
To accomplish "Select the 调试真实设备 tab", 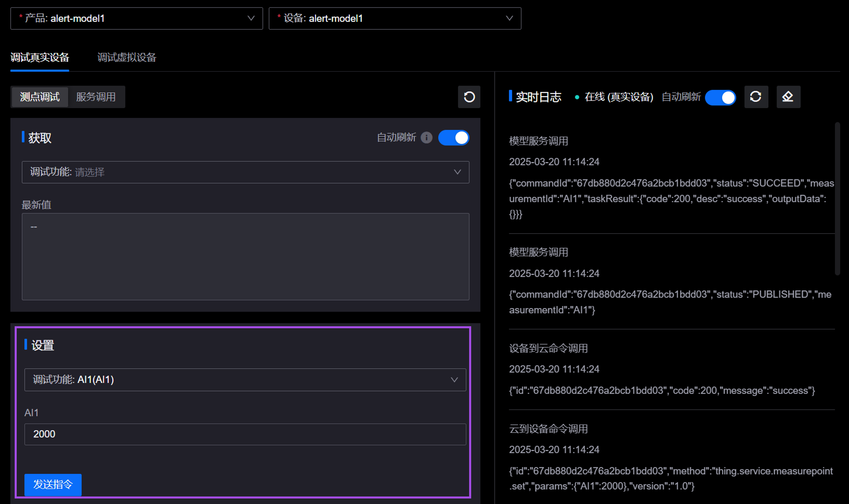I will [x=39, y=57].
